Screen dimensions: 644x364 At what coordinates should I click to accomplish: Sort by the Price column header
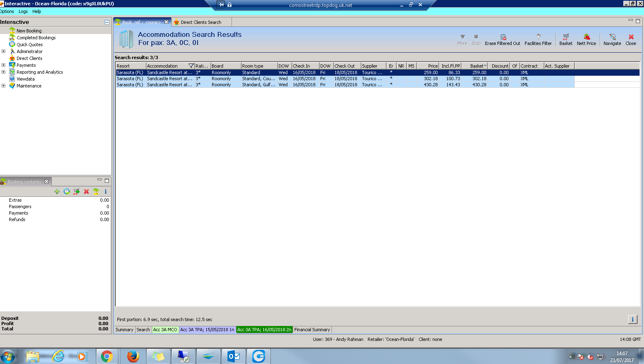click(428, 66)
